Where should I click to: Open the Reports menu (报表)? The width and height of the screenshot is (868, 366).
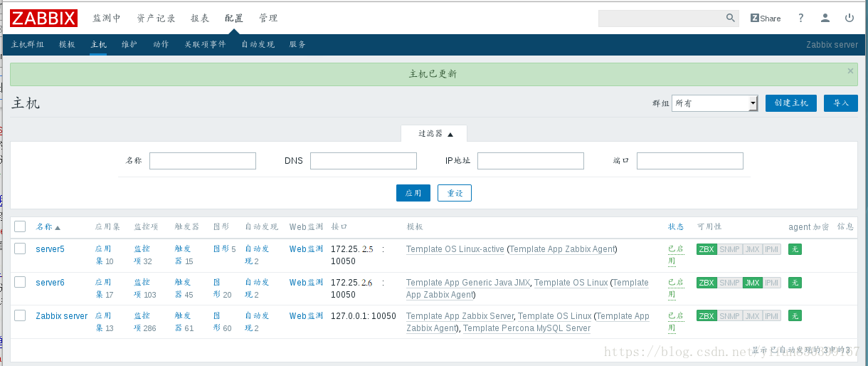point(200,18)
